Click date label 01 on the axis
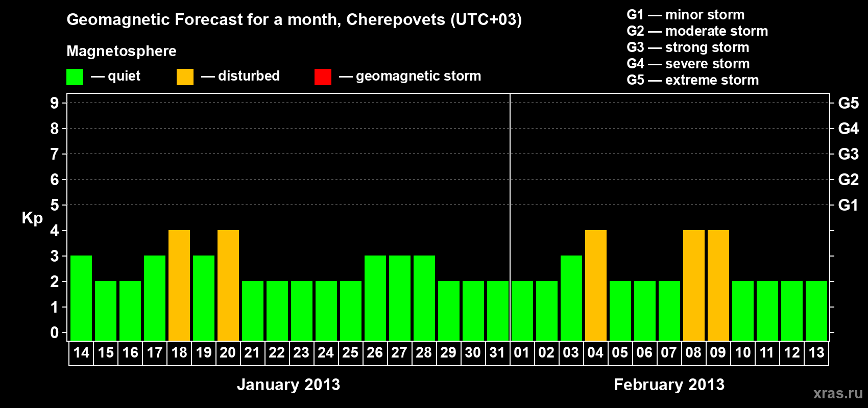This screenshot has height=408, width=868. [522, 353]
